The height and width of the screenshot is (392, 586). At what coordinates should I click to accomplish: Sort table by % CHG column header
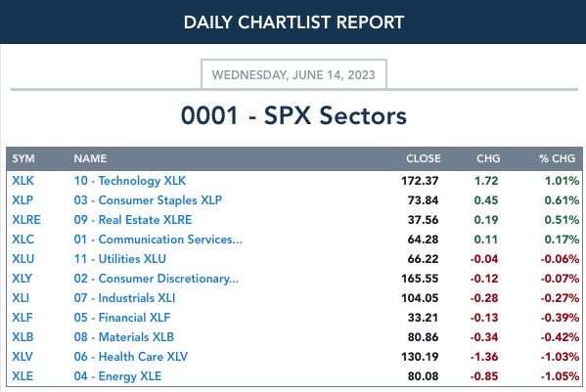click(x=557, y=158)
